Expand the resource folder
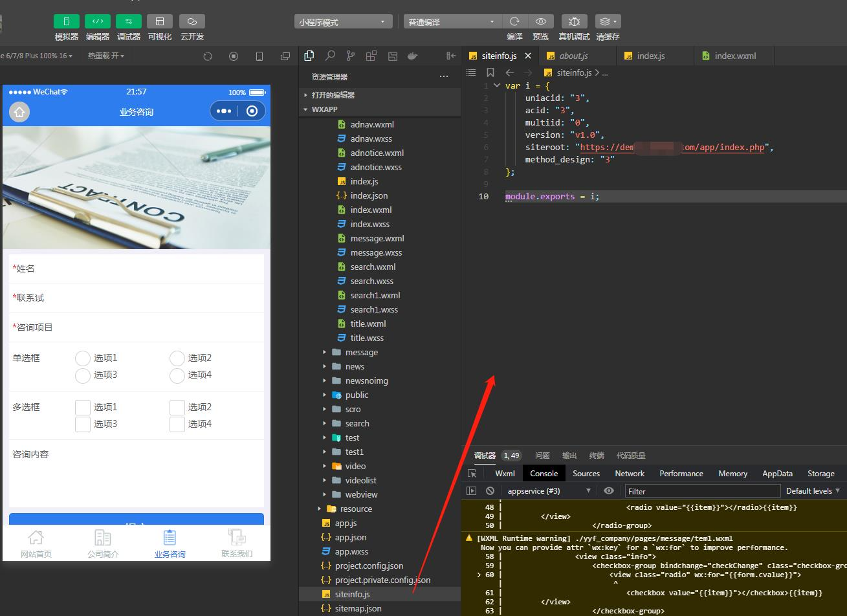Viewport: 847px width, 616px height. 380,509
